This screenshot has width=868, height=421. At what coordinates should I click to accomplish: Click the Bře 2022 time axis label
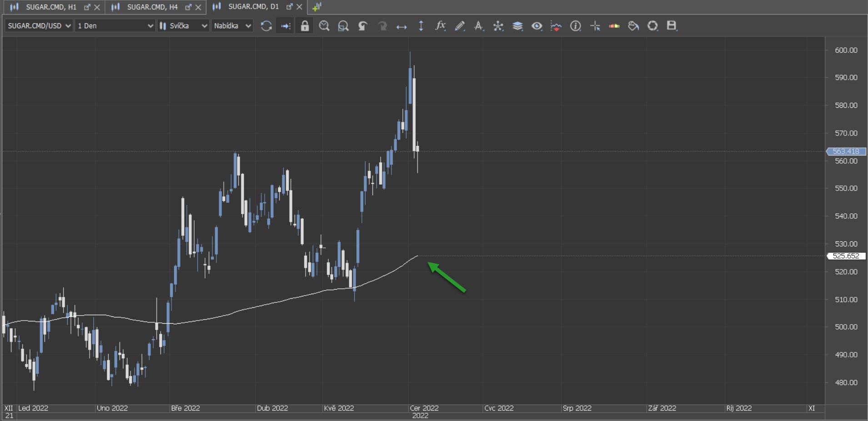pyautogui.click(x=186, y=408)
